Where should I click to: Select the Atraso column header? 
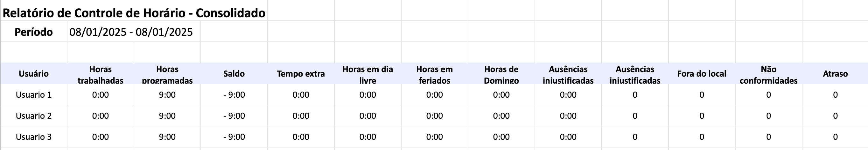click(x=835, y=73)
